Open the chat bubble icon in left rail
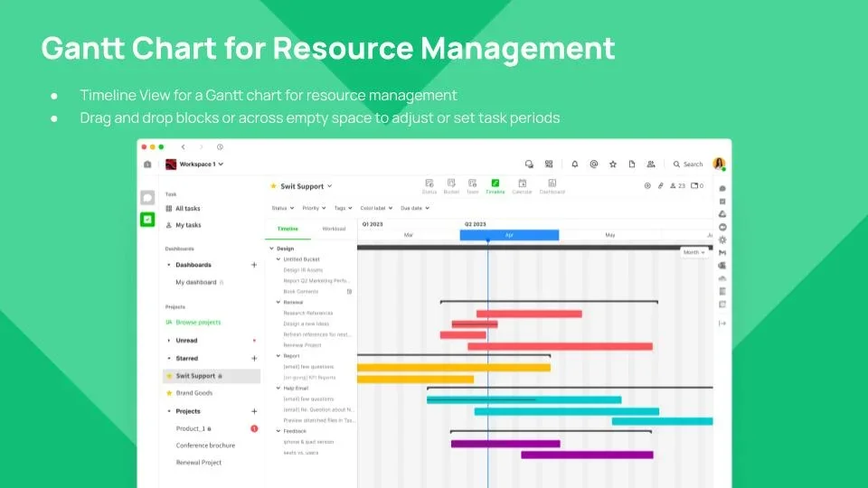This screenshot has width=868, height=488. pos(147,197)
